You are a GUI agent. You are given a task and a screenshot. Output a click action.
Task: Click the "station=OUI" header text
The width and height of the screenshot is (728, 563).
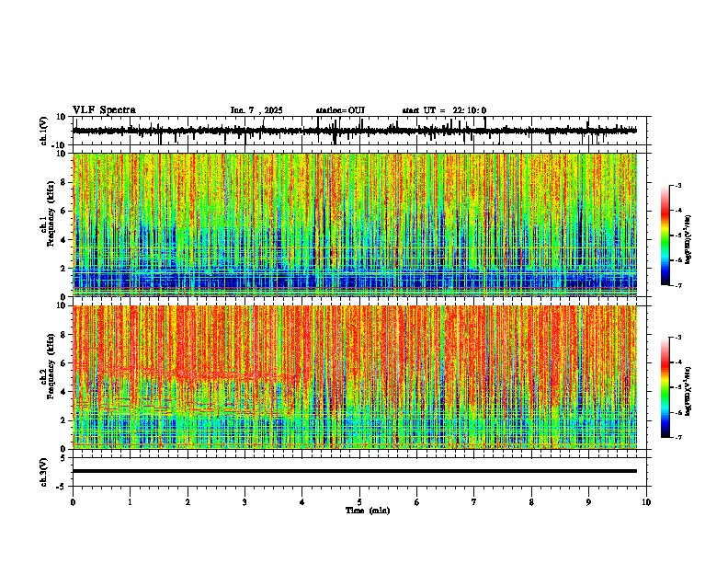pos(340,110)
